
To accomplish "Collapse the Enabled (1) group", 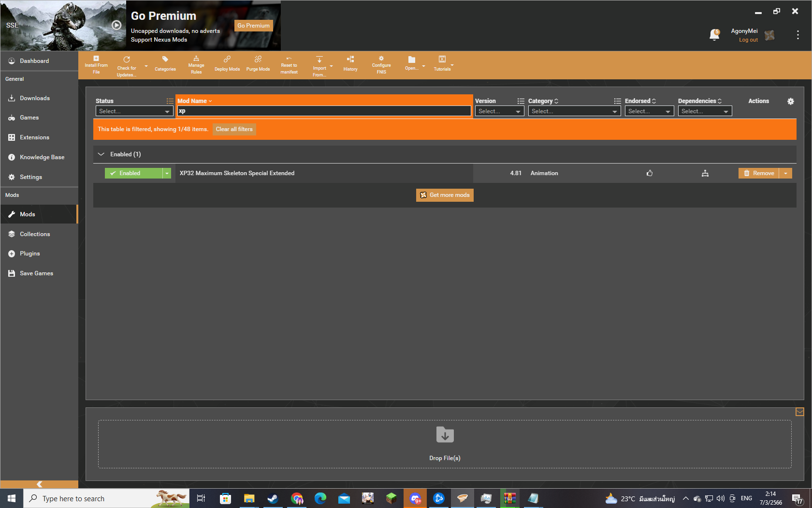I will 101,154.
